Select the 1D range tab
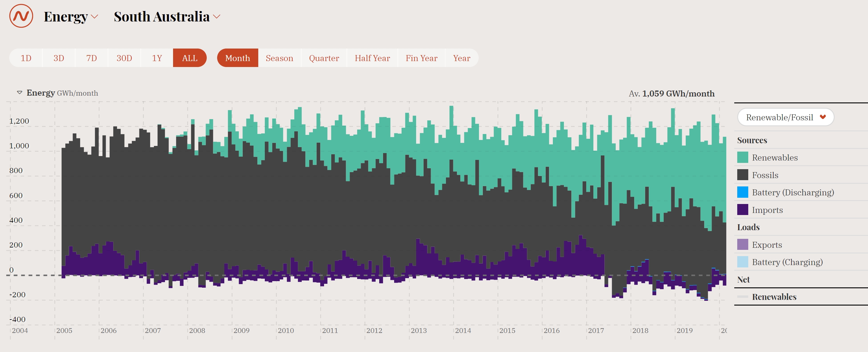The image size is (868, 352). pos(26,58)
